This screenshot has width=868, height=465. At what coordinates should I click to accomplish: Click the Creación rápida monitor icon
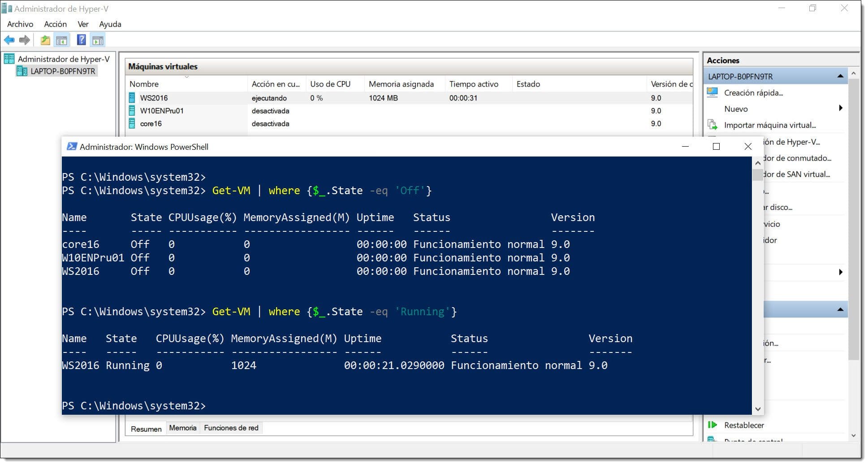pos(713,93)
